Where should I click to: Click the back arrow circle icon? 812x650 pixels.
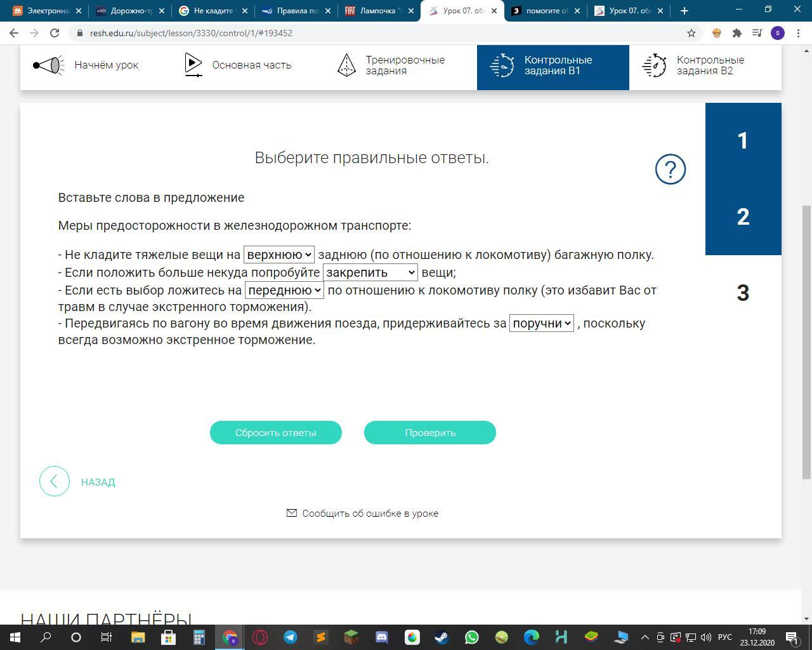(x=55, y=481)
